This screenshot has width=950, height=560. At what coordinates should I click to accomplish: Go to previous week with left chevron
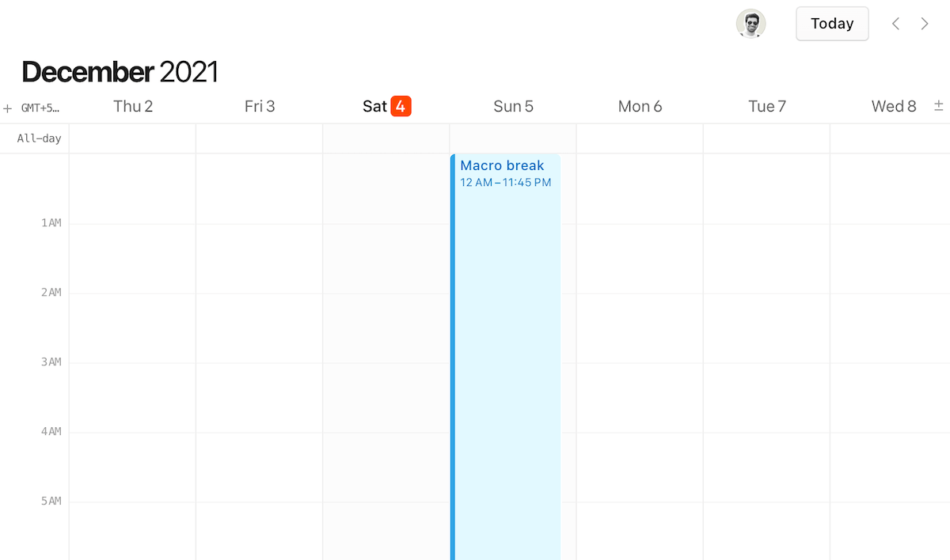pos(895,24)
